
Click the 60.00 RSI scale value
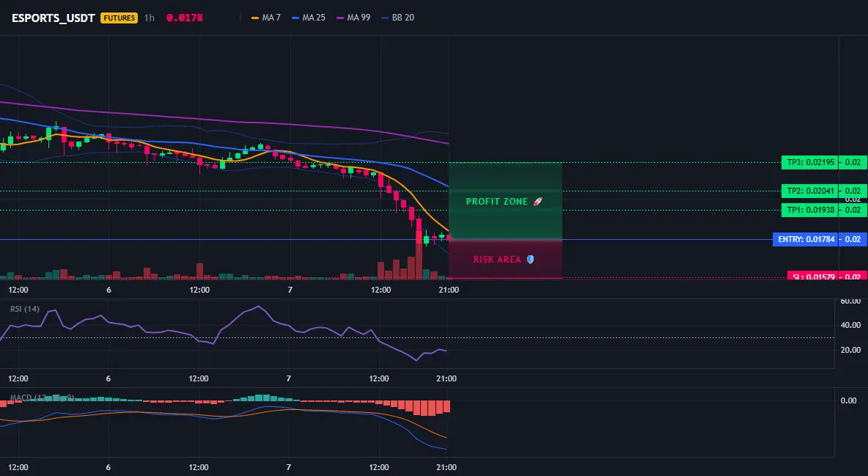coord(850,301)
